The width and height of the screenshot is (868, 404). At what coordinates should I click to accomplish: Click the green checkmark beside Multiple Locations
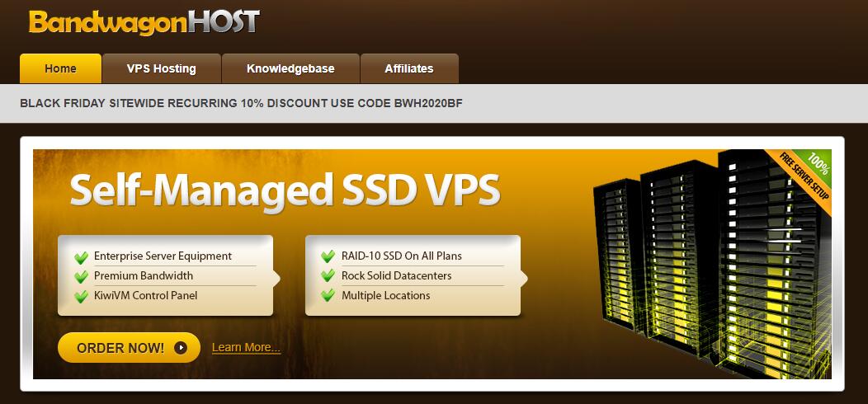click(328, 295)
